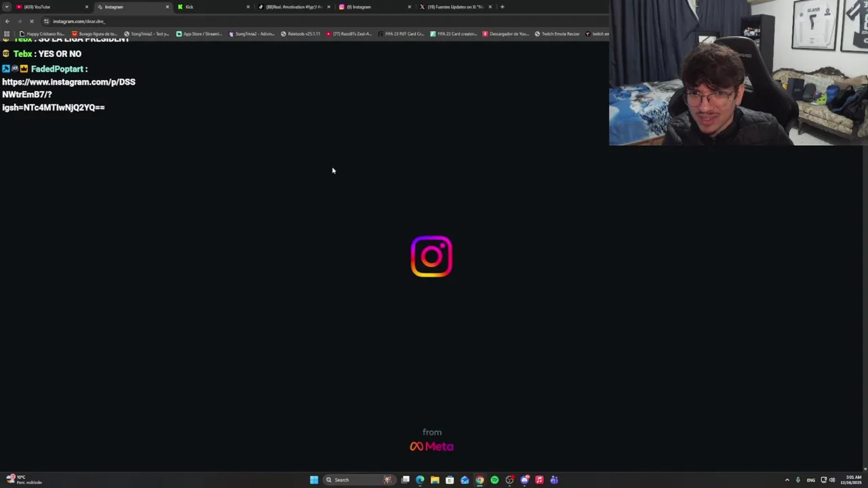Open Spotify from taskbar
Screen dimensions: 868x488
point(494,480)
